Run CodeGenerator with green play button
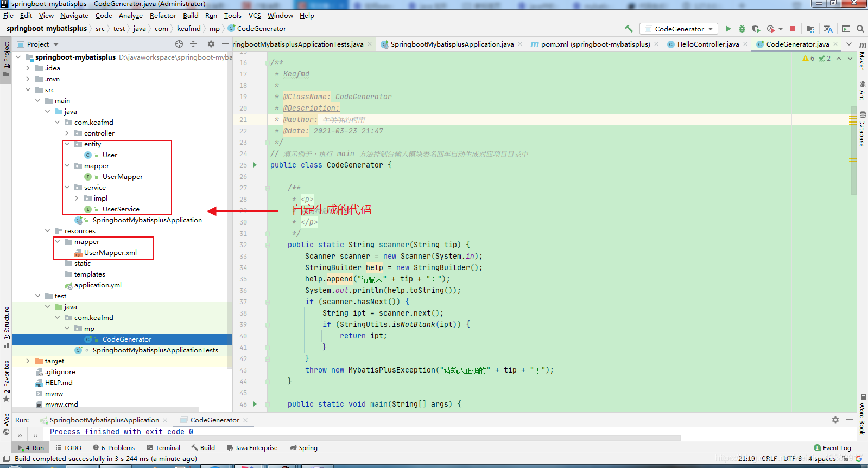The image size is (868, 468). (x=728, y=29)
